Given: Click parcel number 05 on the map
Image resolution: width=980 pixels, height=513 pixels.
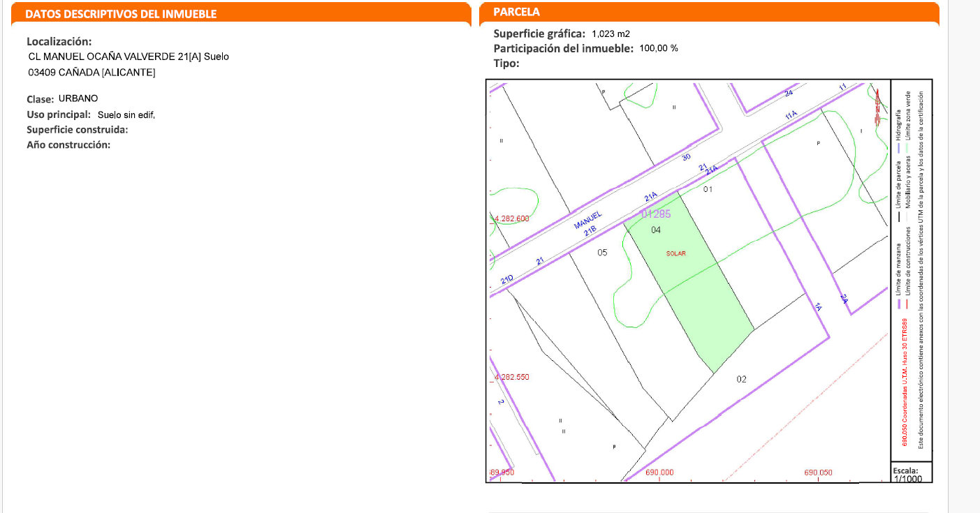Looking at the screenshot, I should click(602, 253).
